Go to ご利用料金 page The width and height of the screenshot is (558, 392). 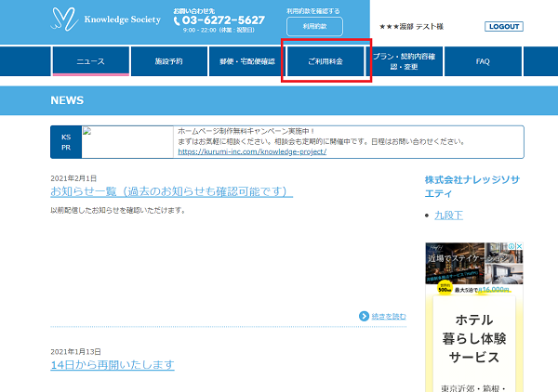tap(325, 61)
